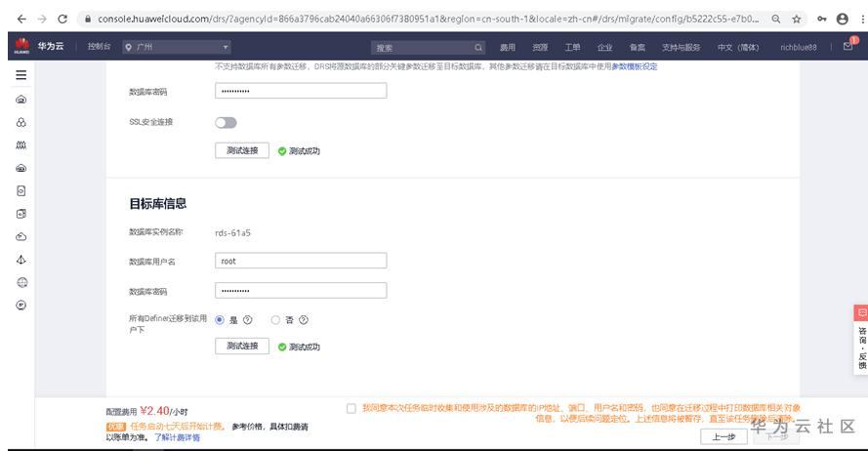Viewport: 868px width, 451px height.
Task: Open the 备案 filing menu
Action: tap(638, 48)
